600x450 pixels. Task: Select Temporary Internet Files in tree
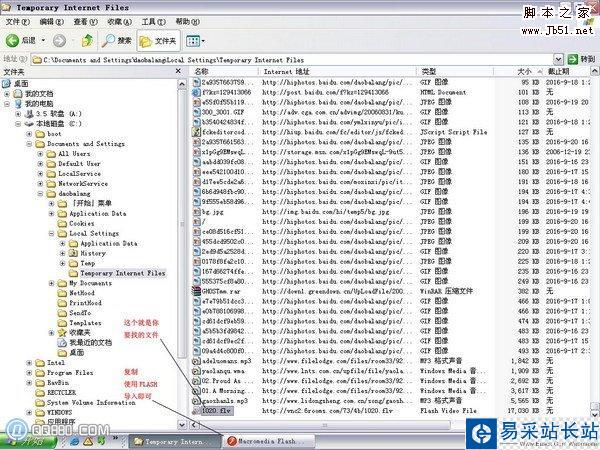123,273
